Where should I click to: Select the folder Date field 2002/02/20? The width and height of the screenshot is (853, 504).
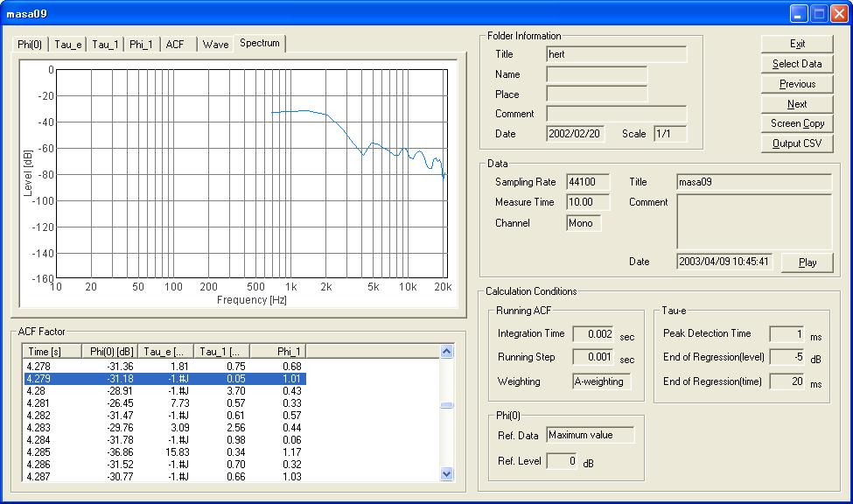tap(576, 134)
